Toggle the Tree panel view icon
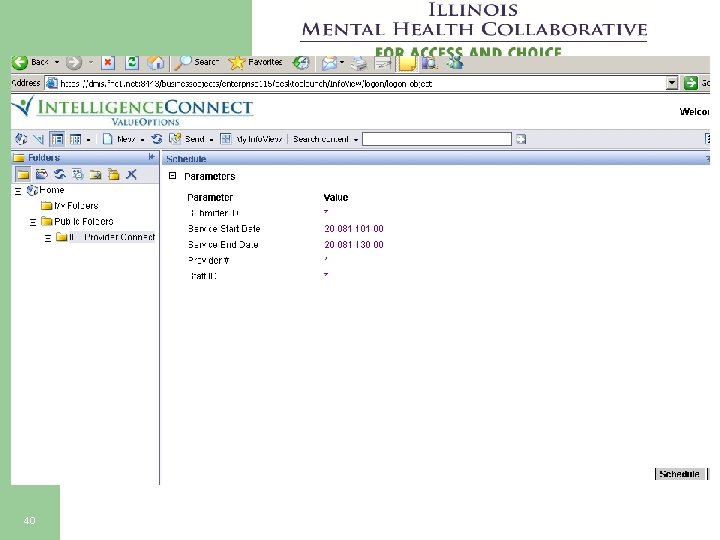Image resolution: width=720 pixels, height=540 pixels. [x=57, y=139]
